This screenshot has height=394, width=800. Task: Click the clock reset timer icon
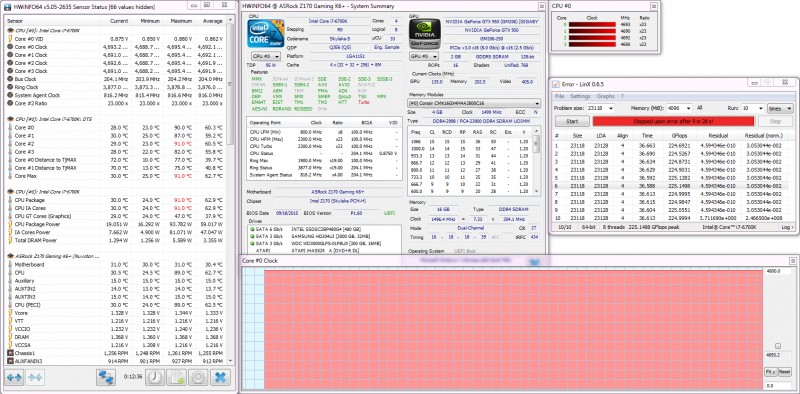tap(155, 378)
